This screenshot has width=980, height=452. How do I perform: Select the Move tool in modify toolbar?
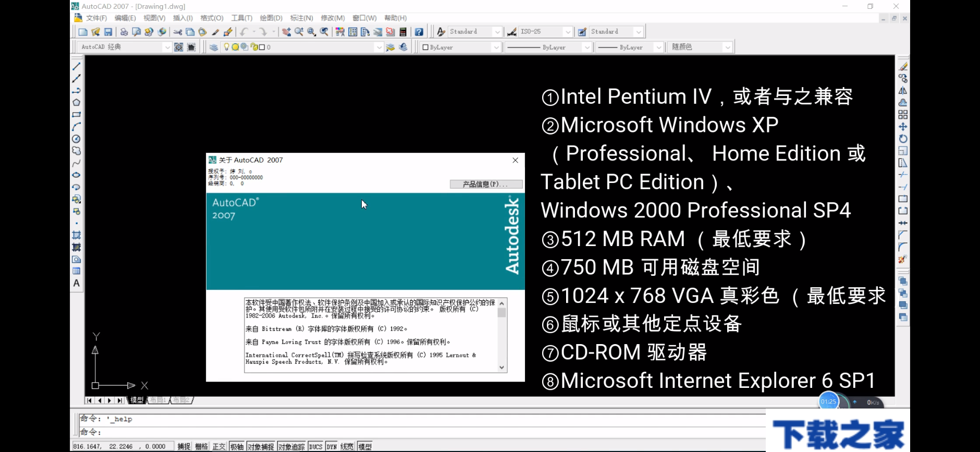(903, 127)
